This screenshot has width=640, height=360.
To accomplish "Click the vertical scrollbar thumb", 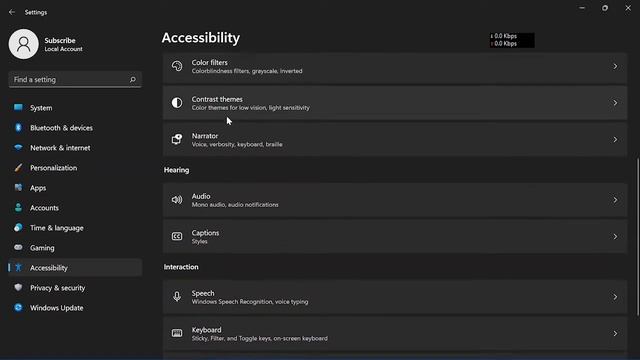I will coord(638,236).
